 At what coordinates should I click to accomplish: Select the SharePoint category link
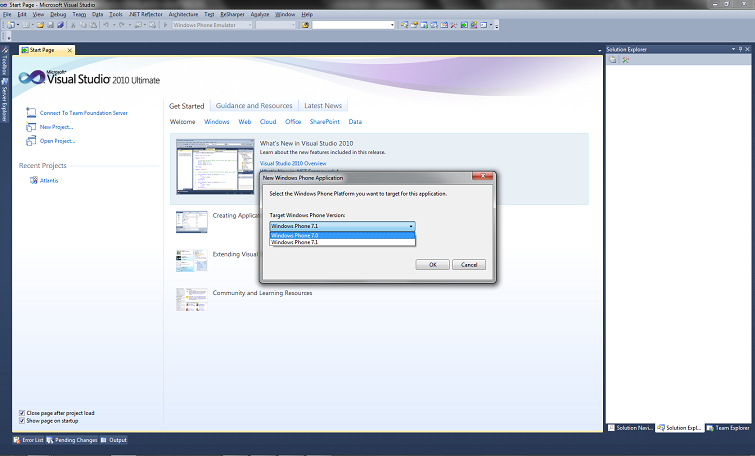tap(325, 122)
